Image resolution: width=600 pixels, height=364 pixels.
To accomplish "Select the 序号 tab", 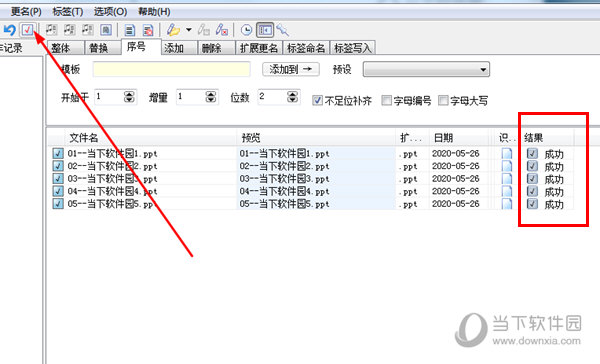I will point(141,47).
